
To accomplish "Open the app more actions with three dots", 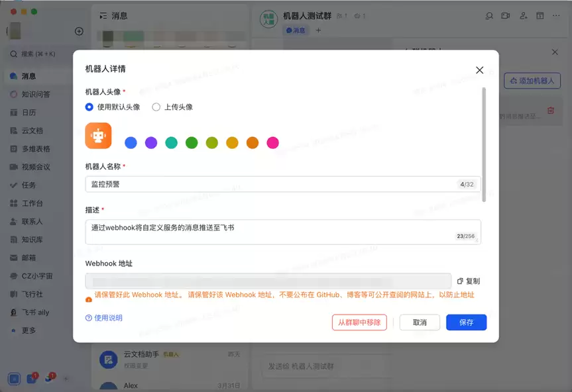I will pyautogui.click(x=555, y=15).
